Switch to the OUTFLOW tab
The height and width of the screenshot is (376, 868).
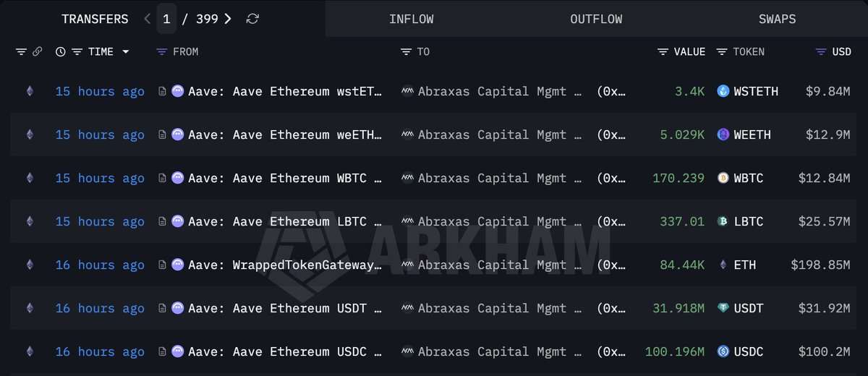[x=596, y=19]
